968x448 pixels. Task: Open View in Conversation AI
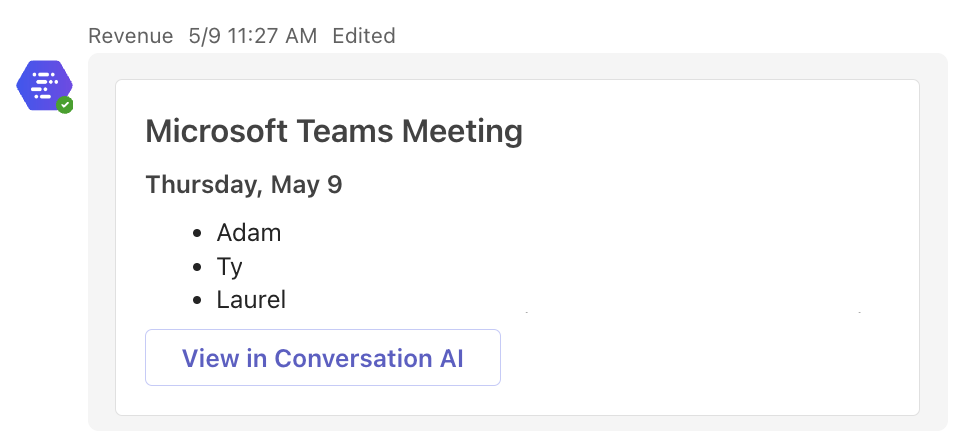(322, 358)
